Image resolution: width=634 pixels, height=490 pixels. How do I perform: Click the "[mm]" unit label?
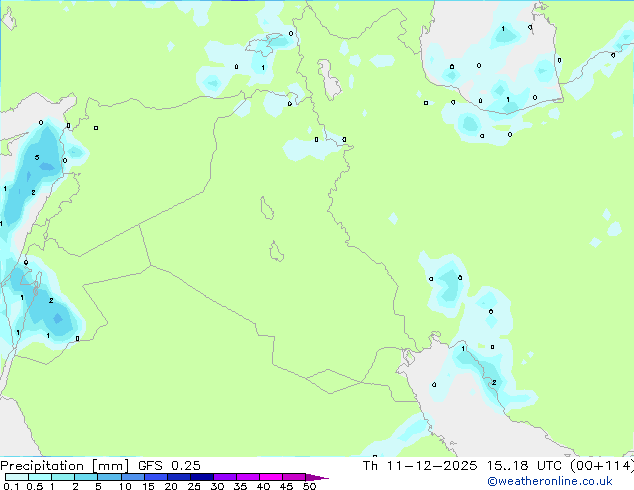point(111,466)
